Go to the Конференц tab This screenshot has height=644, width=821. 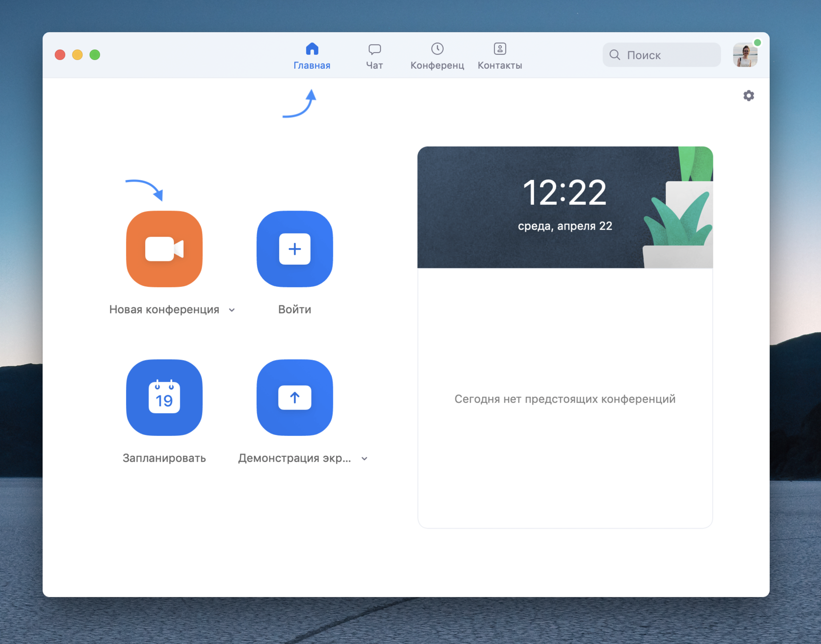point(437,56)
